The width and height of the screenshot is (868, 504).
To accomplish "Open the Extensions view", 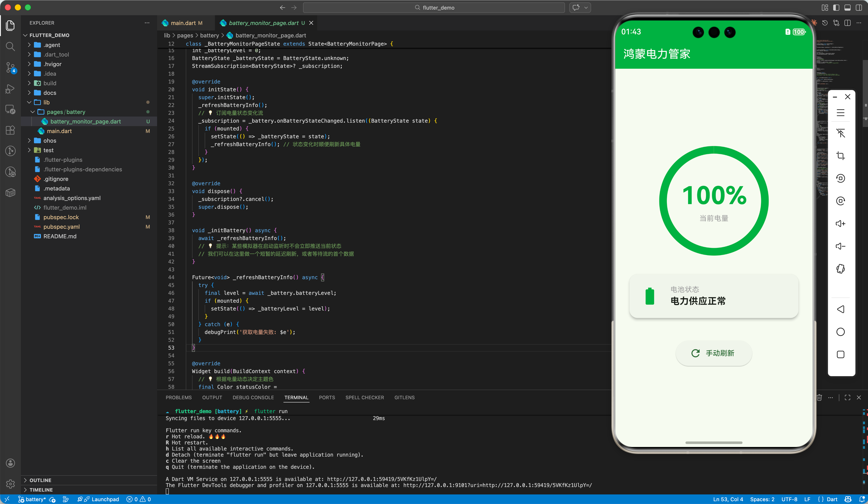I will 10,130.
